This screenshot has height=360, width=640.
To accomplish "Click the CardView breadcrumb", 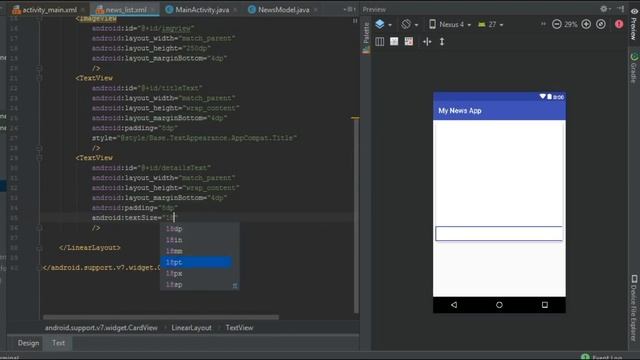I will coord(101,328).
